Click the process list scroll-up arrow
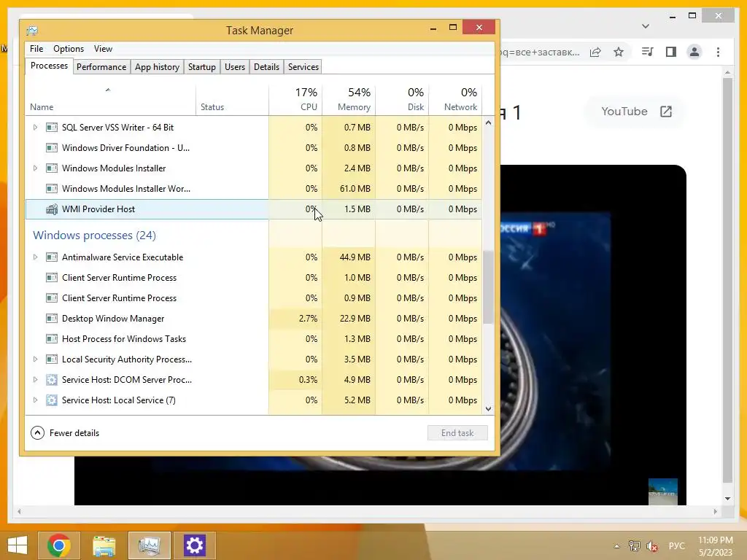Viewport: 747px width, 560px height. point(488,122)
